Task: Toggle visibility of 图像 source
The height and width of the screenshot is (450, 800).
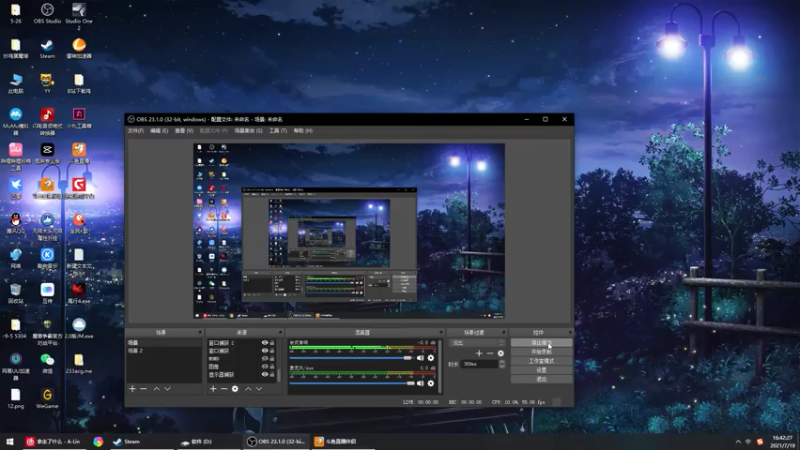Action: (x=265, y=366)
